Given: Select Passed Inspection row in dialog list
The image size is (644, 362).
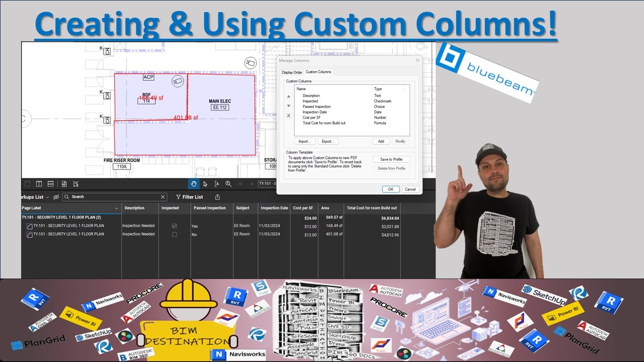Looking at the screenshot, I should pos(352,107).
